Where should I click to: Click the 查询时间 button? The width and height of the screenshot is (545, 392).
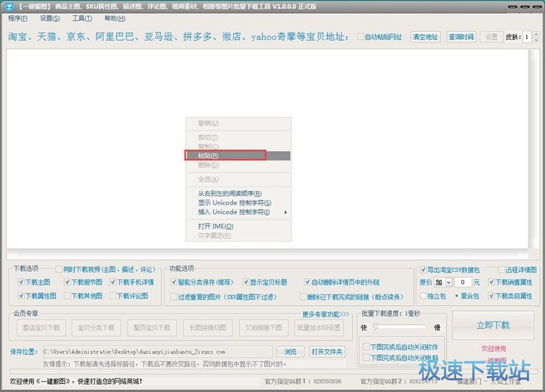(461, 37)
